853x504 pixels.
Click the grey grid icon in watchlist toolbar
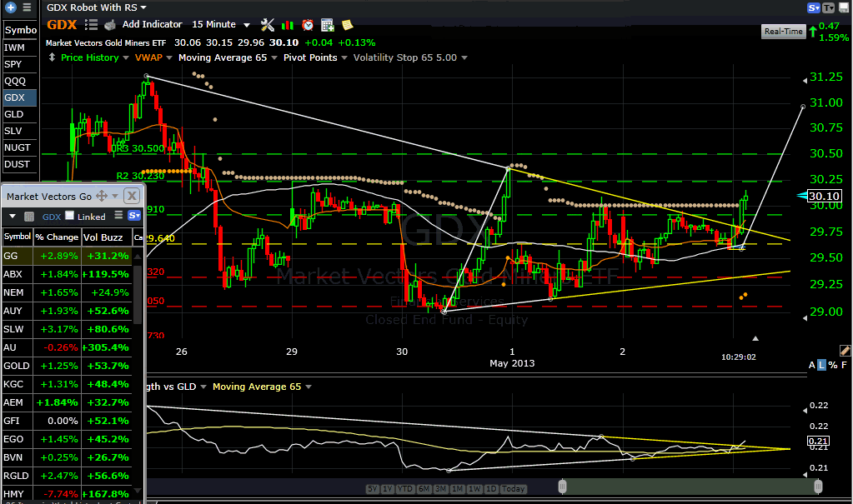tap(29, 217)
